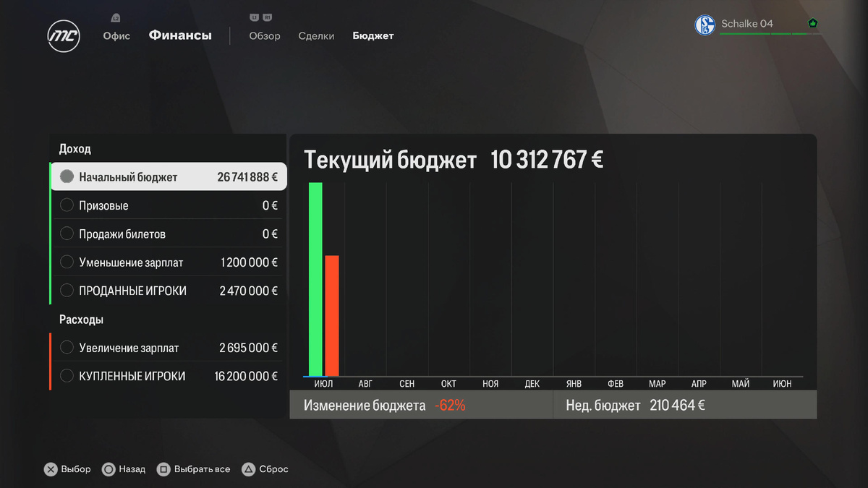This screenshot has height=488, width=868.
Task: Click the green thumbs-up morale icon
Action: click(812, 23)
